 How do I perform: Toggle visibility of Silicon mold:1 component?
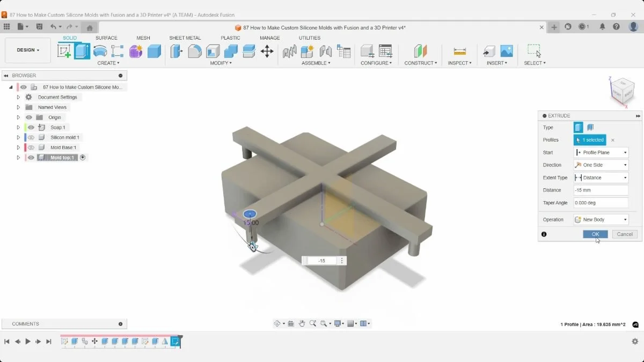pyautogui.click(x=31, y=137)
